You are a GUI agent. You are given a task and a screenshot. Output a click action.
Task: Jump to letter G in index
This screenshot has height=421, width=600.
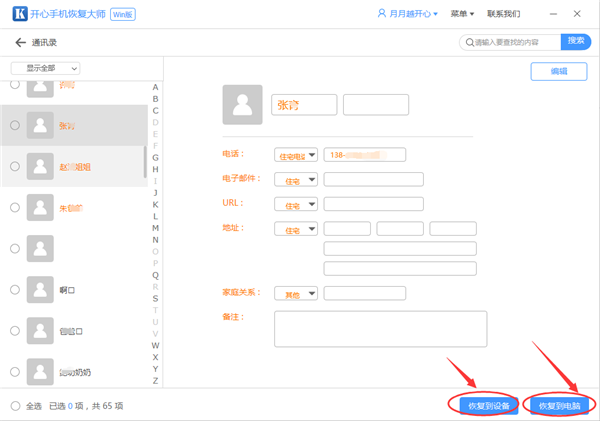[155, 158]
